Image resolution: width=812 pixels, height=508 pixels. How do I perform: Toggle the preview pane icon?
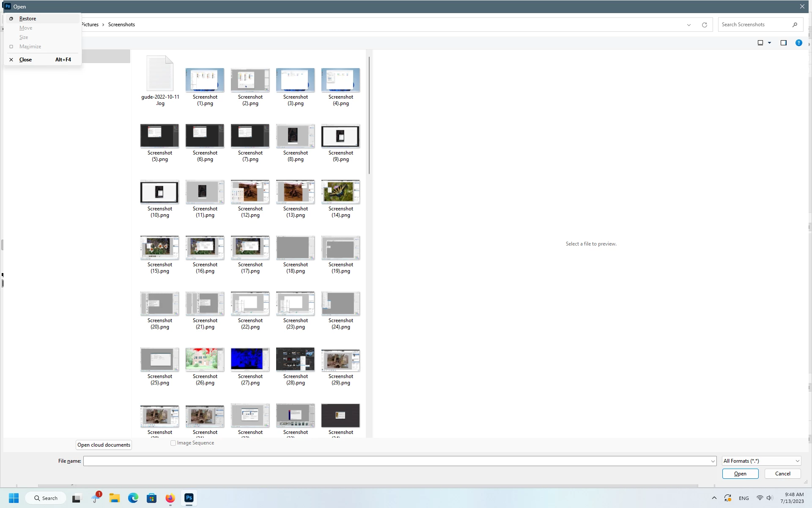pyautogui.click(x=783, y=43)
